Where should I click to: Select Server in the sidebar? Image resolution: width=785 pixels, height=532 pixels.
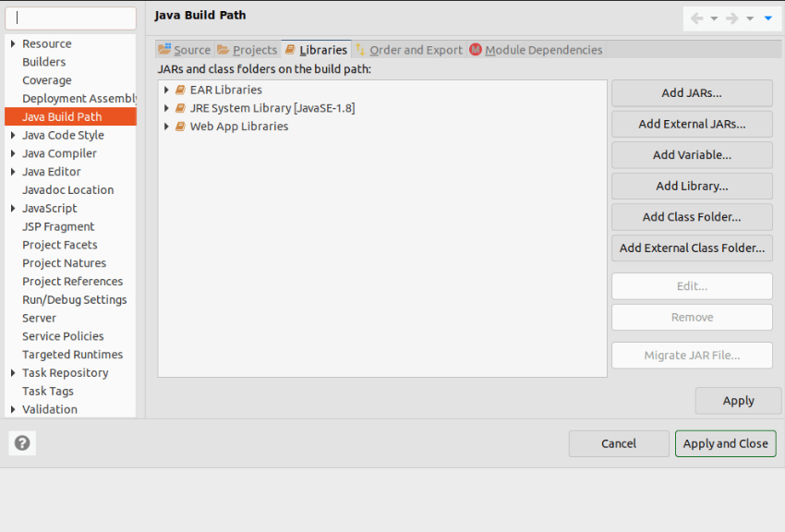click(39, 319)
